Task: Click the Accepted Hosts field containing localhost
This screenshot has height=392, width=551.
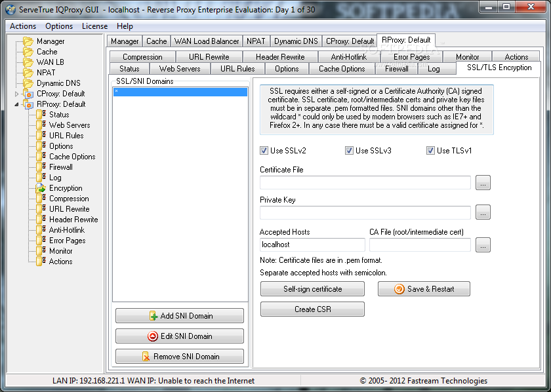Action: 312,245
